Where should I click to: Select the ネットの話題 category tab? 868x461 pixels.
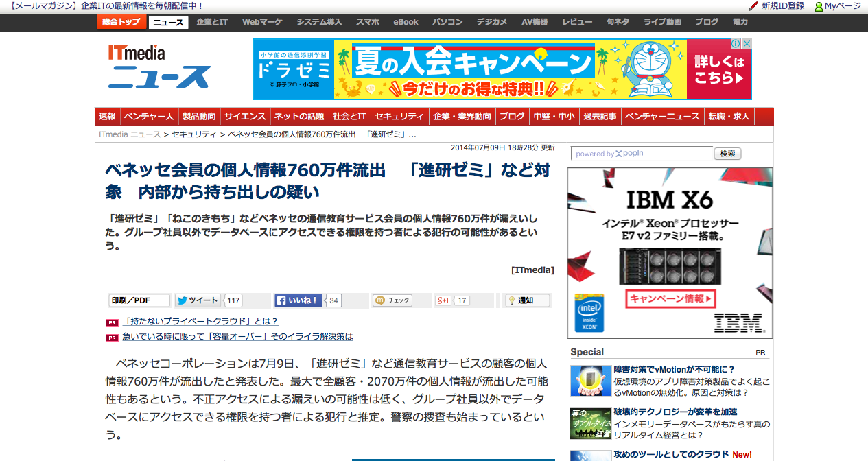pyautogui.click(x=299, y=117)
